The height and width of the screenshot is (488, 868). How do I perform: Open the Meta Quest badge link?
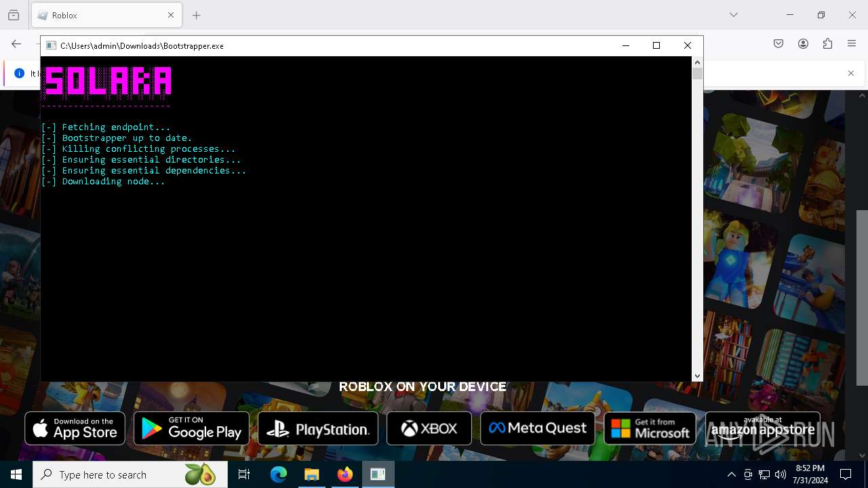[x=538, y=428]
